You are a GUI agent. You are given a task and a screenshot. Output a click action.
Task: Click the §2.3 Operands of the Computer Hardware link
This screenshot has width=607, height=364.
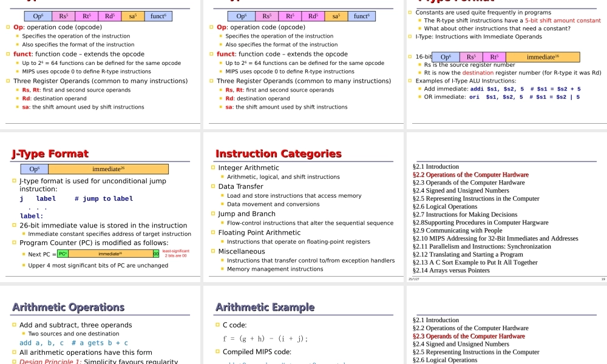click(x=470, y=336)
